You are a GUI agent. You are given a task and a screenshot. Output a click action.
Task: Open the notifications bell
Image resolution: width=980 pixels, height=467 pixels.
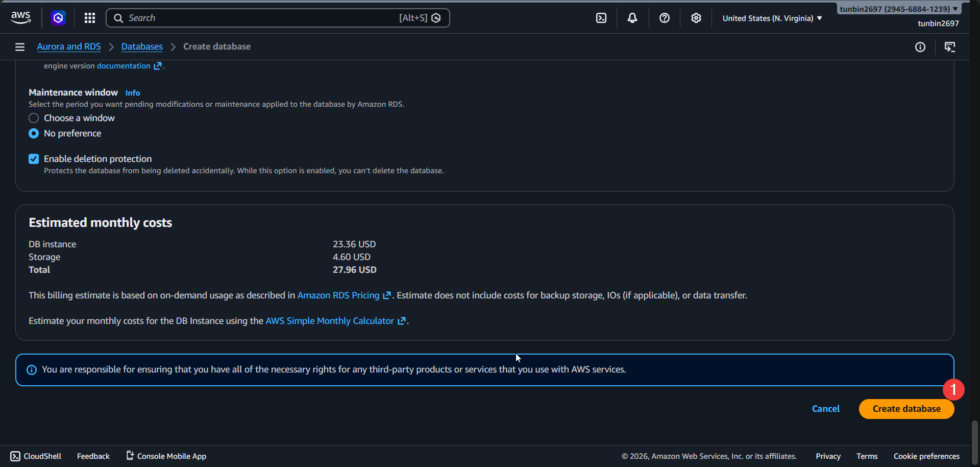pos(632,18)
